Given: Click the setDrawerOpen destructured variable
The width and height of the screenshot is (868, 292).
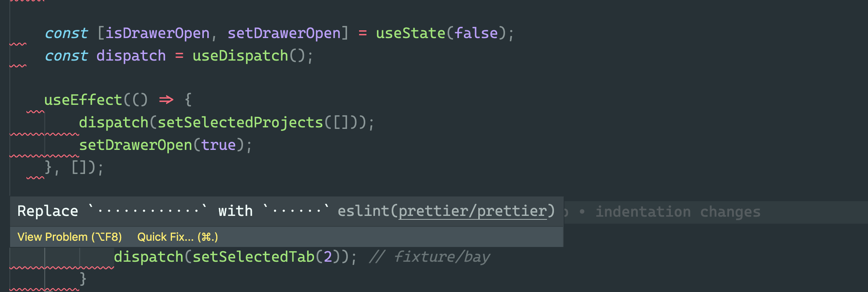Looking at the screenshot, I should (x=284, y=33).
